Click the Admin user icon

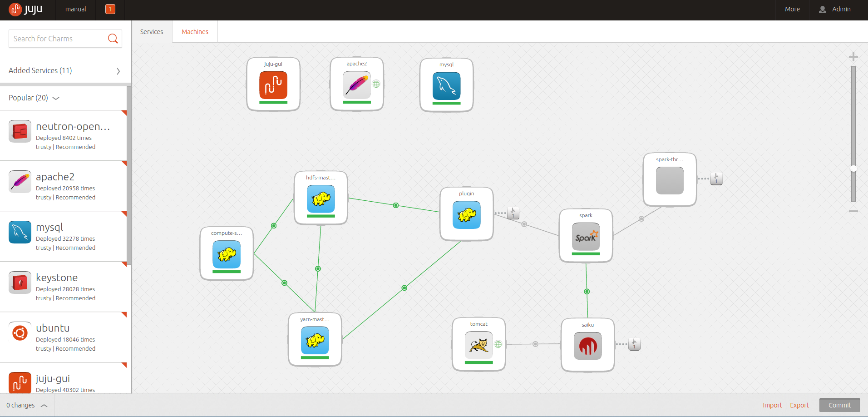click(x=823, y=10)
